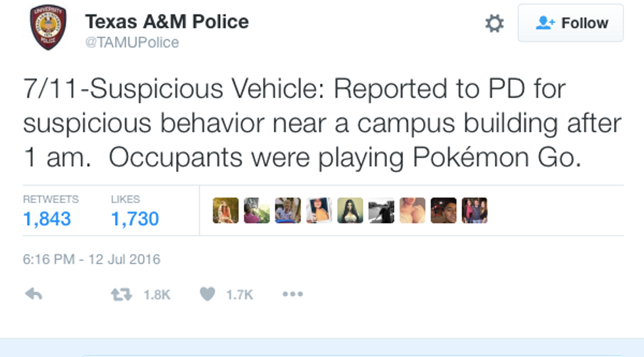This screenshot has height=357, width=644.
Task: Retweet the tweet with the retweet icon
Action: [x=120, y=295]
